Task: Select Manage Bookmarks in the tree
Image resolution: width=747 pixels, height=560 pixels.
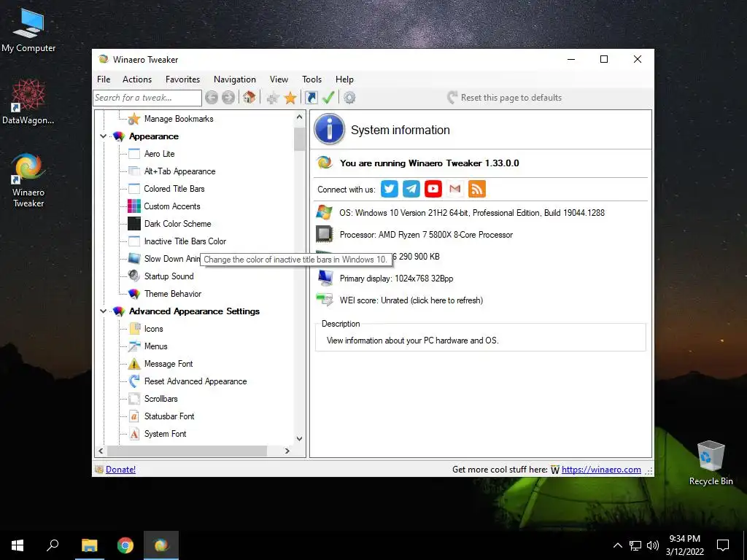Action: click(179, 119)
